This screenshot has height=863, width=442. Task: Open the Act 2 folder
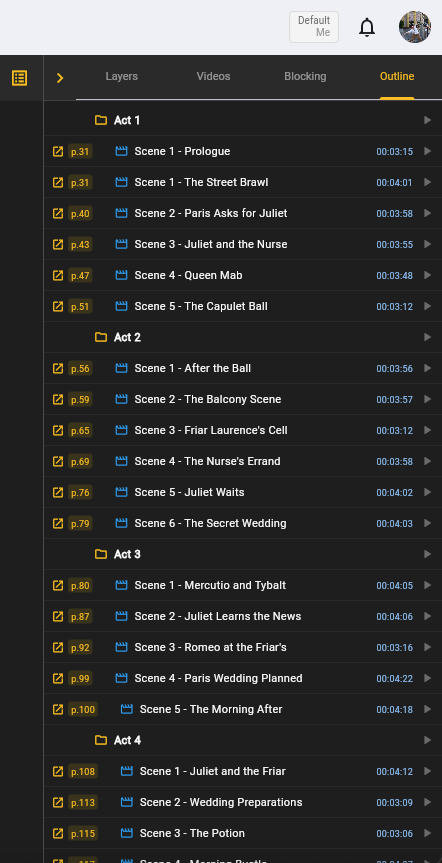coord(127,337)
